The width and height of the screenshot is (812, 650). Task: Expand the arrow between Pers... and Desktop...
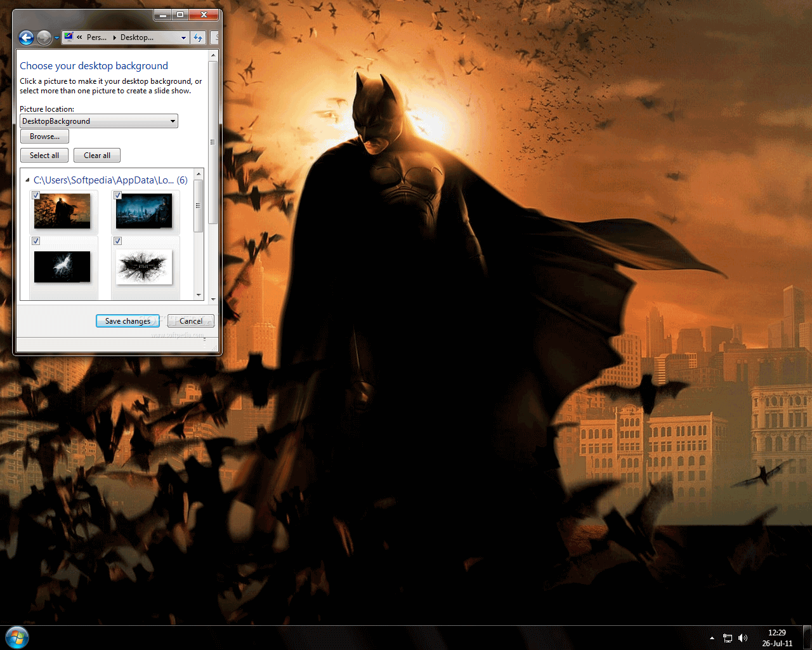click(x=114, y=37)
